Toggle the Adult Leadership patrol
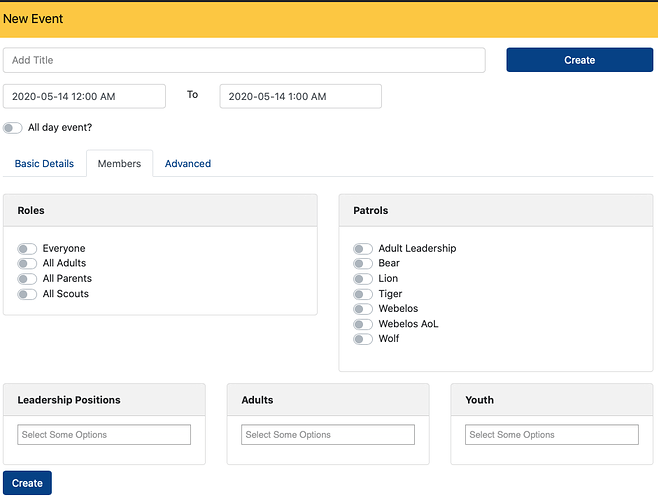The image size is (658, 500). point(363,249)
